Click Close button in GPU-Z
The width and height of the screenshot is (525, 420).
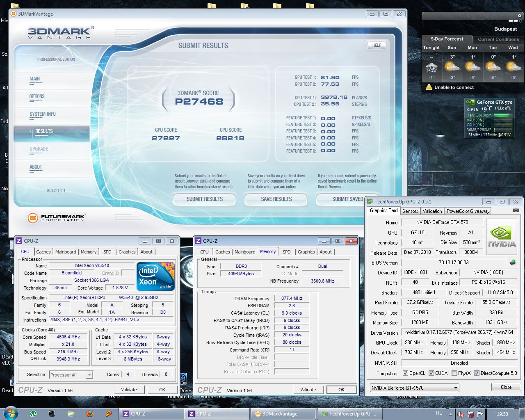coord(506,387)
